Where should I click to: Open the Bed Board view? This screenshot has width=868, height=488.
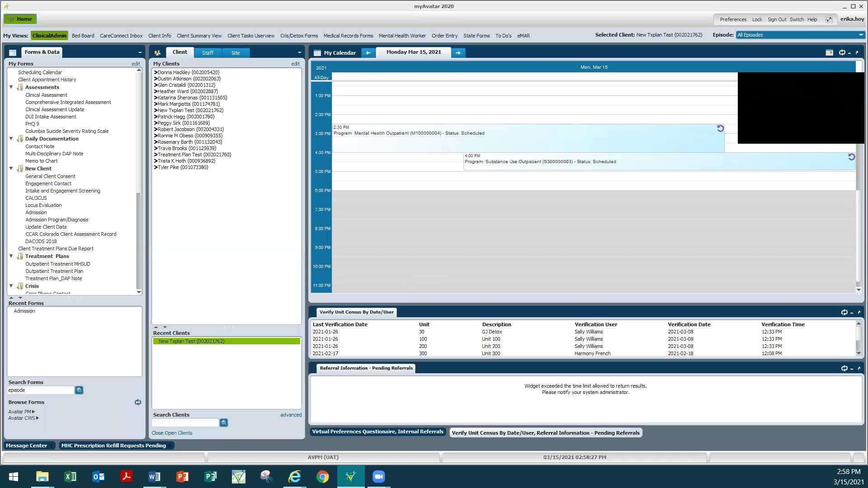pos(83,36)
